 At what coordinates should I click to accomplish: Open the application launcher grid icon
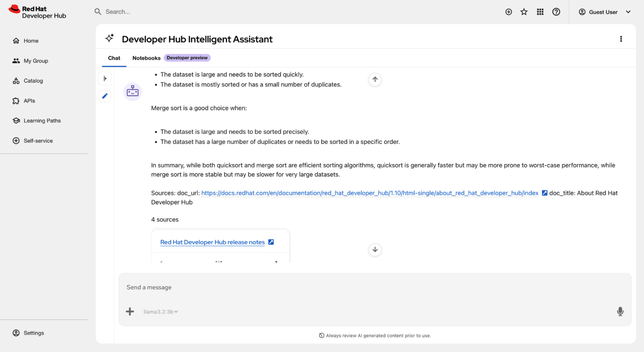point(540,12)
